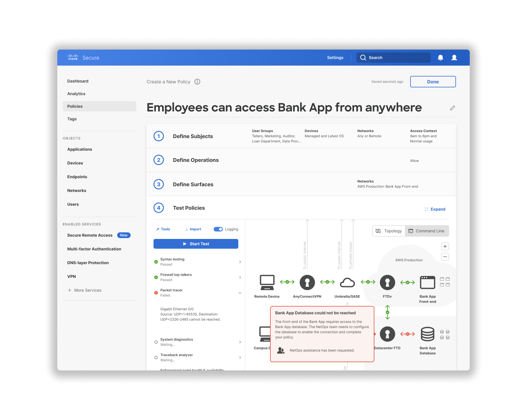Select Policies in sidebar
The height and width of the screenshot is (420, 527).
[x=99, y=106]
